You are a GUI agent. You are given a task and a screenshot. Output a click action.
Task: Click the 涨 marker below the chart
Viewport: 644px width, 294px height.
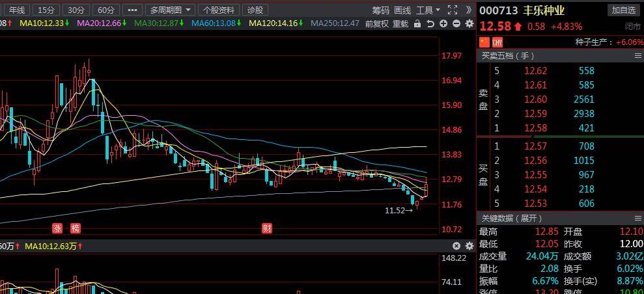[x=57, y=228]
